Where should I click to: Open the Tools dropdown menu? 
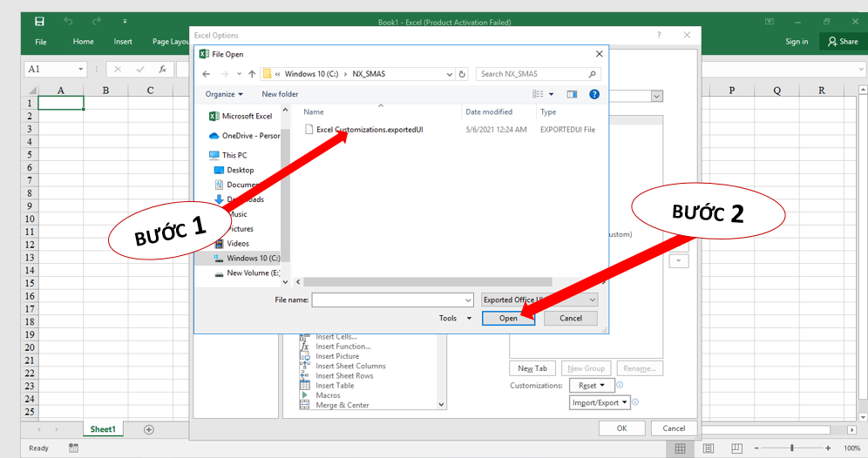455,319
